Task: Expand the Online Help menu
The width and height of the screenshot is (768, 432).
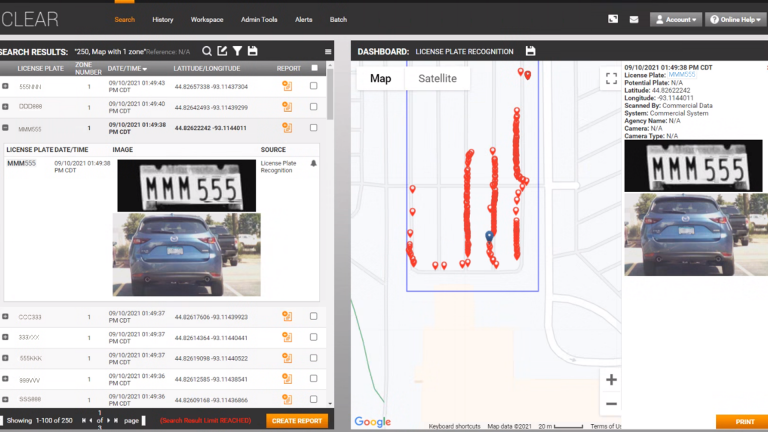Action: 735,19
